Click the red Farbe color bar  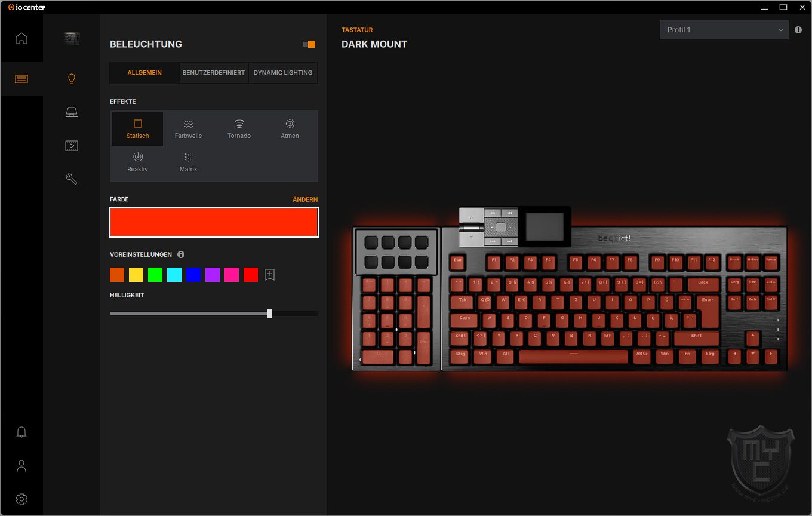coord(214,222)
